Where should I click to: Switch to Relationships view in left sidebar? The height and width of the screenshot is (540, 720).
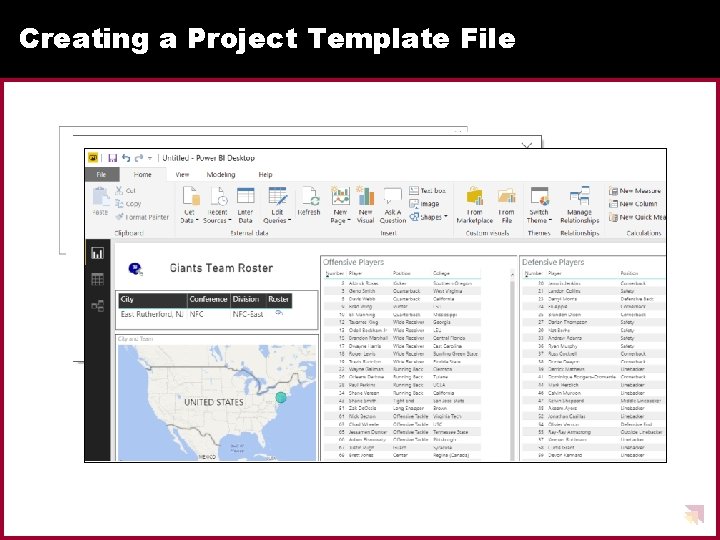click(97, 305)
